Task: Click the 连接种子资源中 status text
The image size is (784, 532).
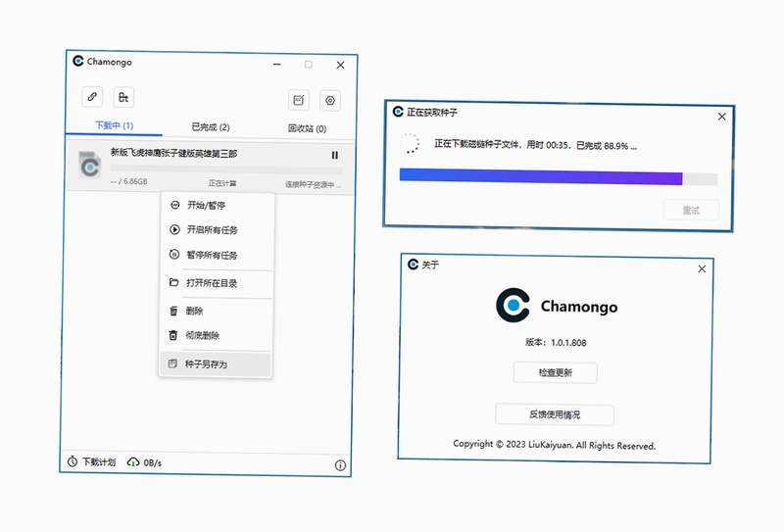Action: point(313,185)
